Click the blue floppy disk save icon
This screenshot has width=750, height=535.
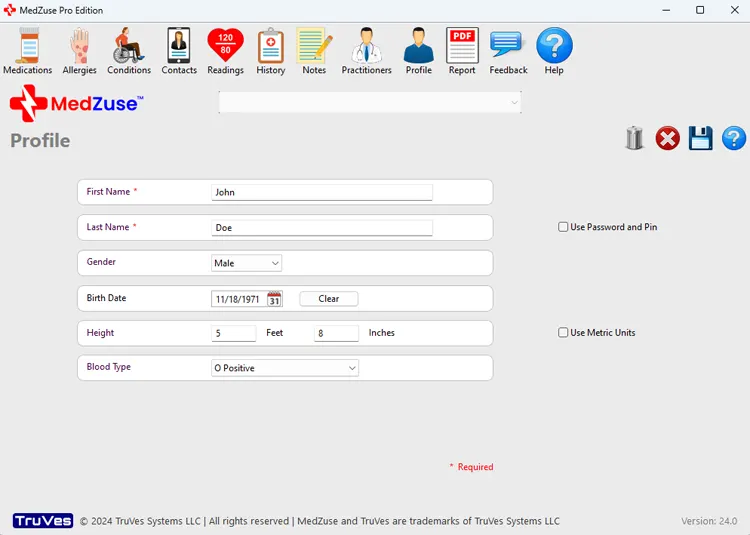pos(701,139)
